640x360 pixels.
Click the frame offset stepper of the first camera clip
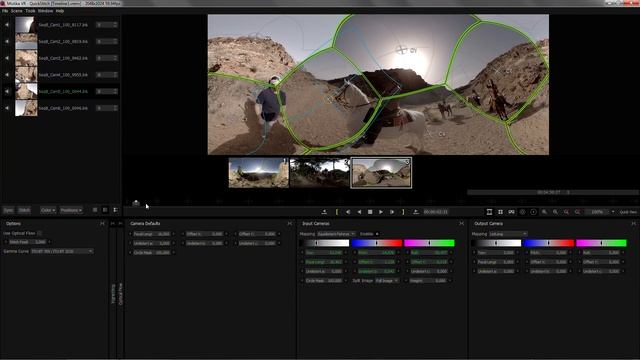point(107,25)
